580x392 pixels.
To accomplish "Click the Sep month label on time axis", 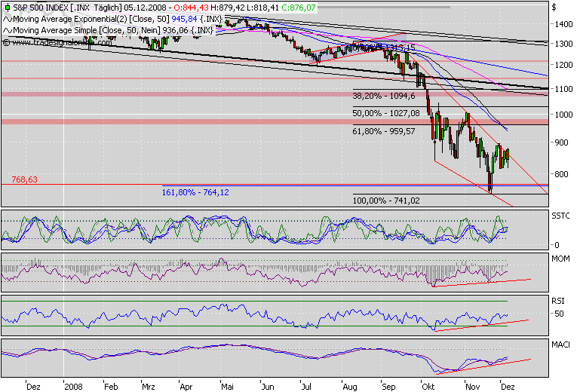I will click(388, 387).
